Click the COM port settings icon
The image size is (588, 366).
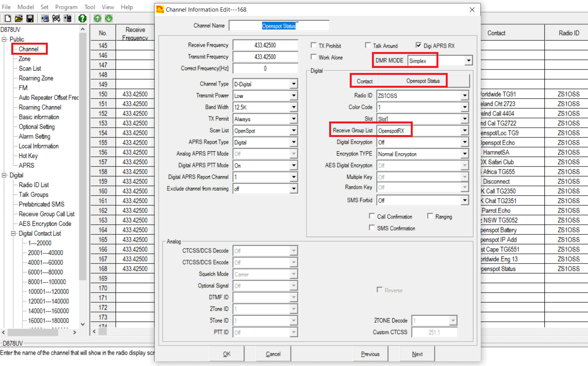[x=56, y=18]
